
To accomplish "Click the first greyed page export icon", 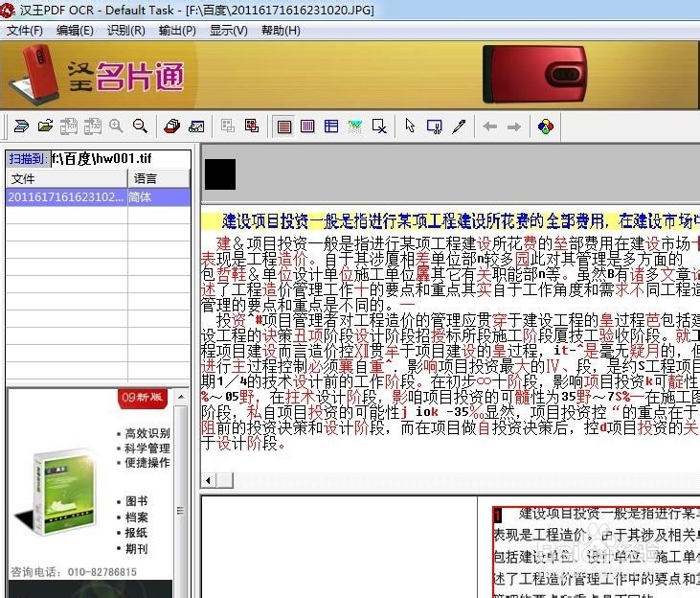I will (69, 126).
